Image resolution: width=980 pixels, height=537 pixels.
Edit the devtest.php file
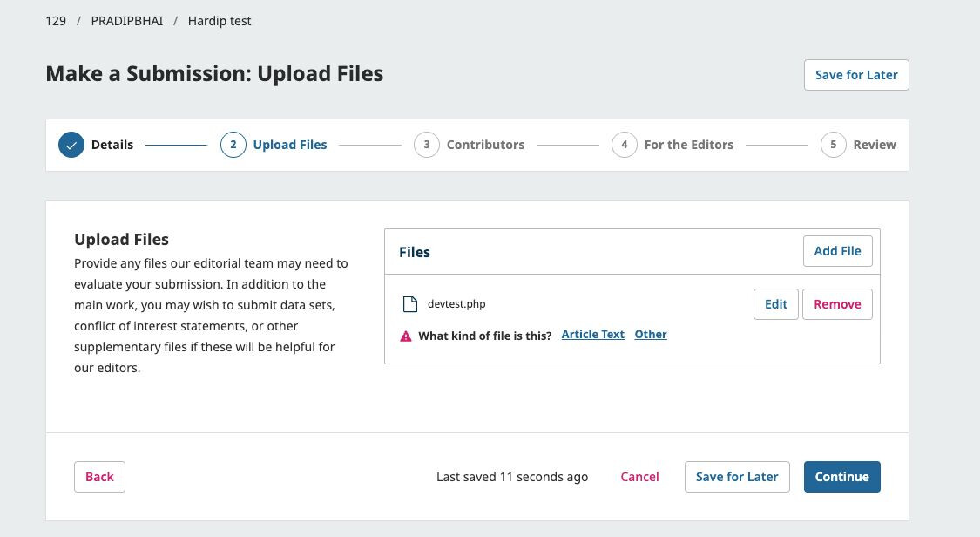775,304
